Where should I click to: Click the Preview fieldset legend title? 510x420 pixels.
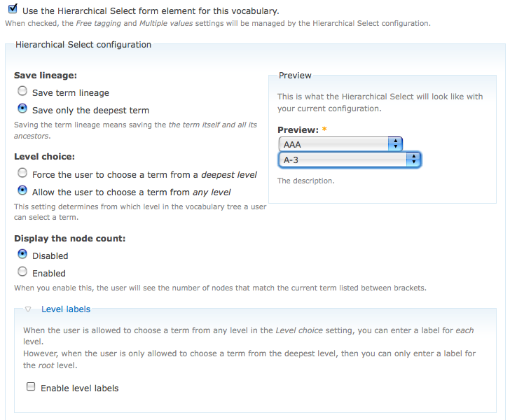pos(295,76)
